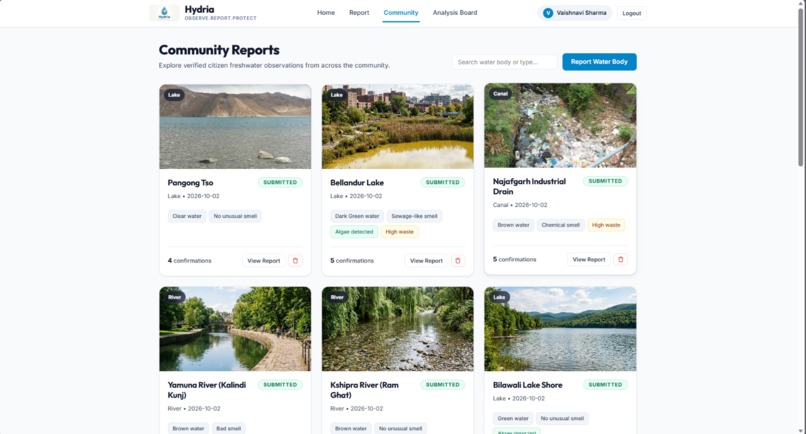Viewport: 806px width, 434px height.
Task: Open the Kshipra River photo
Action: point(397,329)
